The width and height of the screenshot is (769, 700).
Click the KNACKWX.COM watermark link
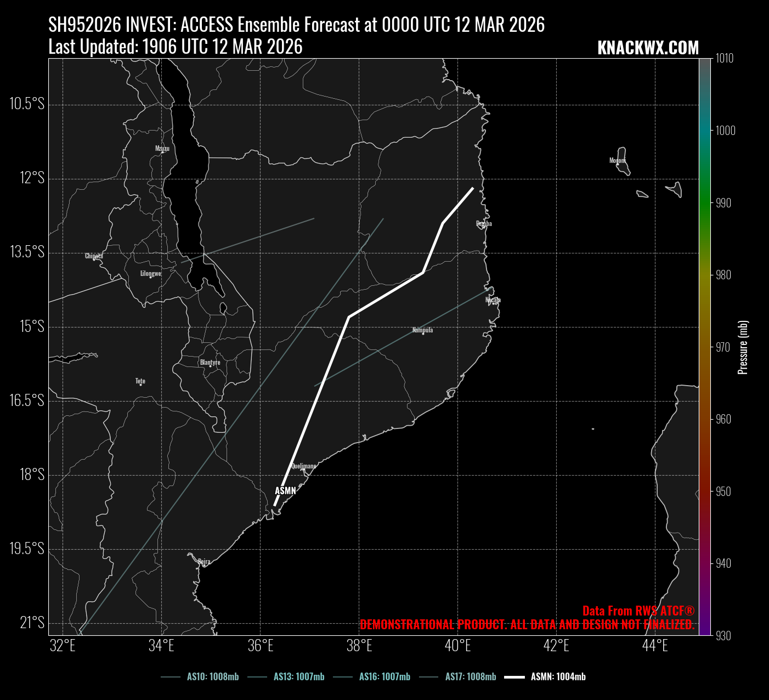click(648, 48)
